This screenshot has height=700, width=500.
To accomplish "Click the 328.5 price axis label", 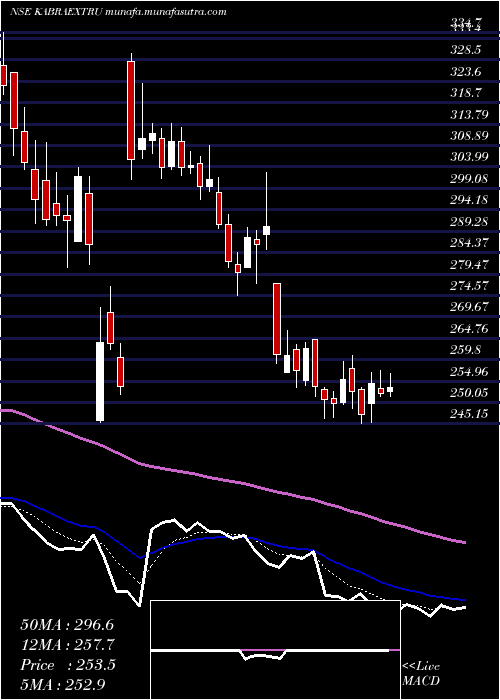I will point(465,50).
